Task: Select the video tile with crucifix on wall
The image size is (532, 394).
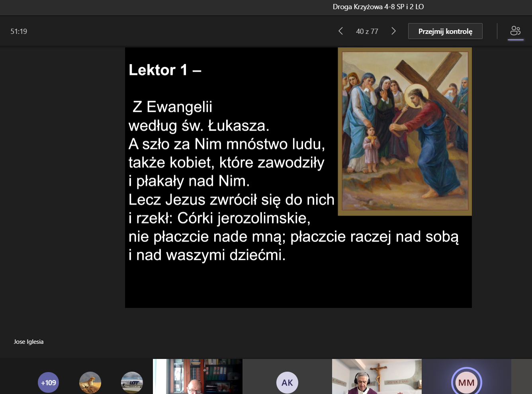Action: click(377, 376)
